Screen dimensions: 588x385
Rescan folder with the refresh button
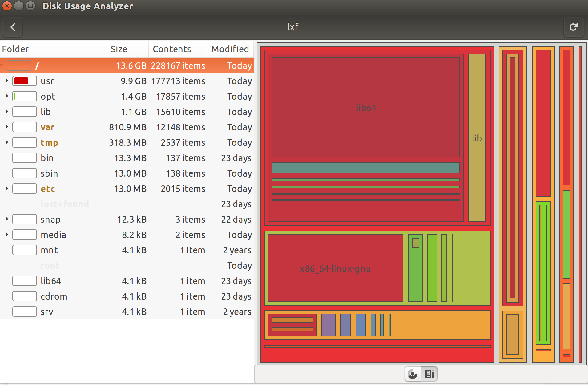point(573,27)
